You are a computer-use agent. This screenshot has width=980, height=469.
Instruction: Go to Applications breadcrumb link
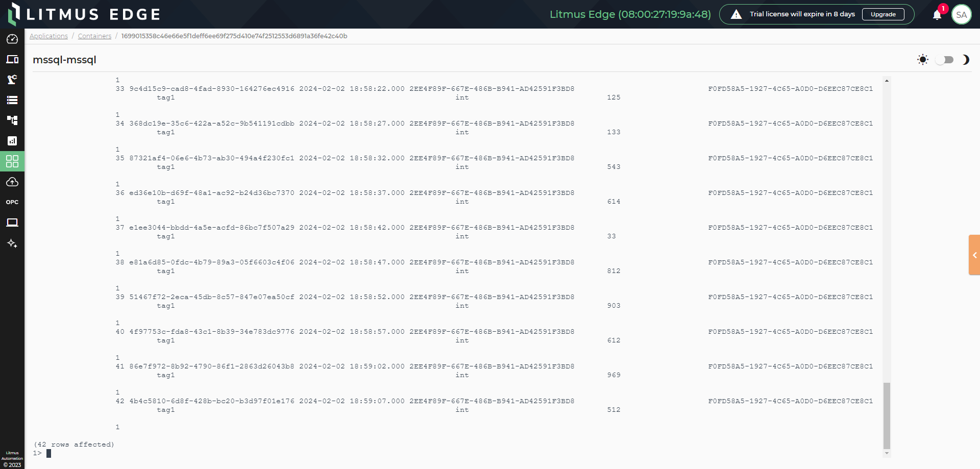pos(48,36)
